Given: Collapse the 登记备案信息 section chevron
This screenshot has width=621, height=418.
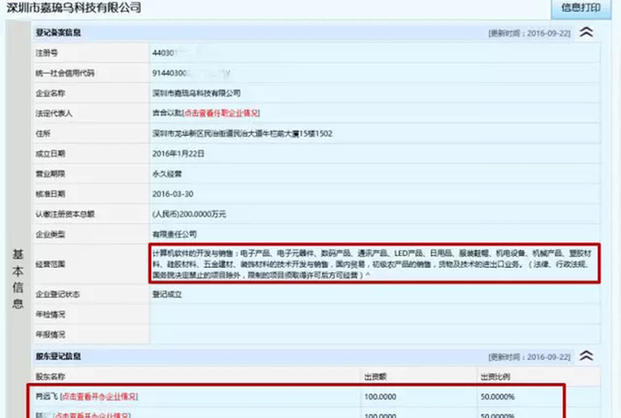Looking at the screenshot, I should click(x=587, y=32).
